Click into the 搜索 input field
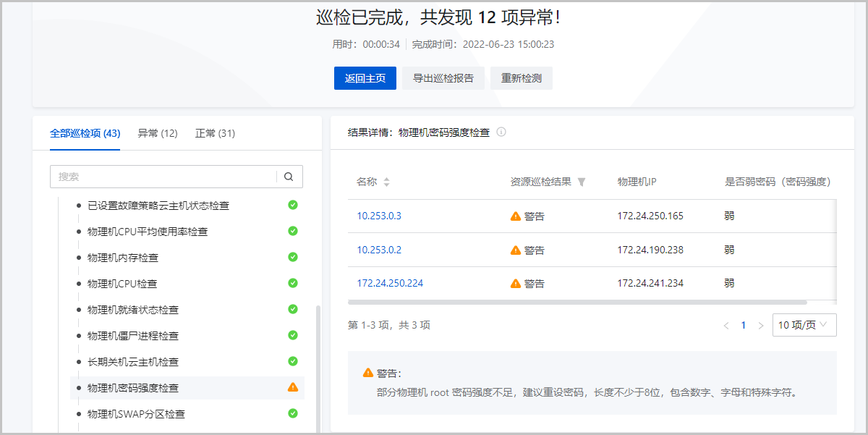 pyautogui.click(x=163, y=177)
